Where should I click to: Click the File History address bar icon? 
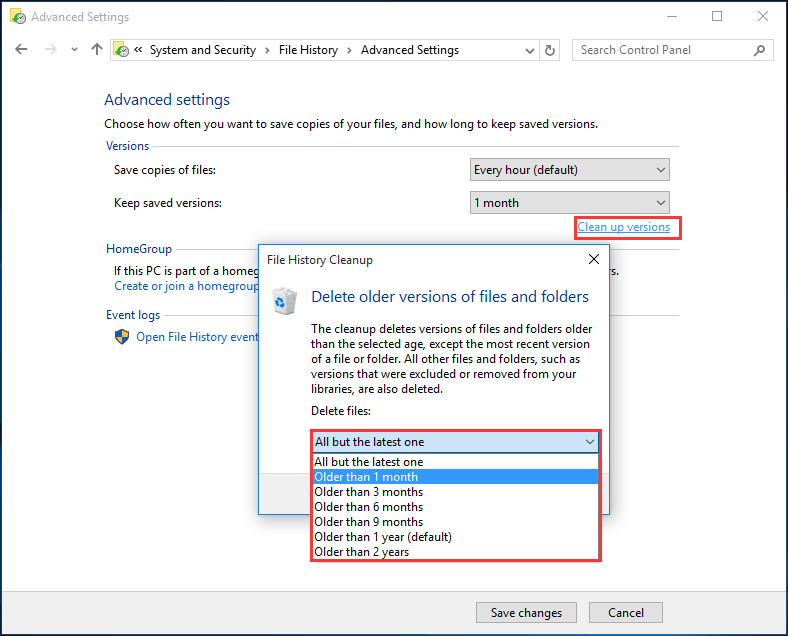point(121,50)
